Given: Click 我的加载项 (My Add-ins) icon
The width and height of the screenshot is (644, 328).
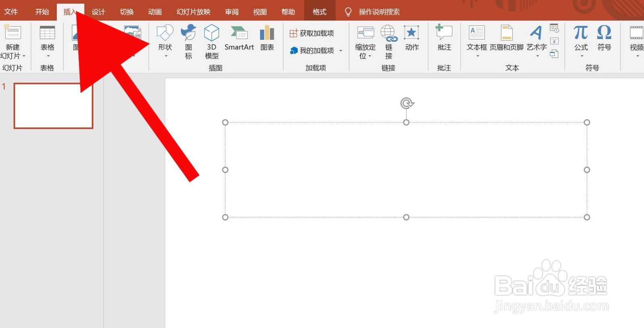Looking at the screenshot, I should [x=294, y=51].
